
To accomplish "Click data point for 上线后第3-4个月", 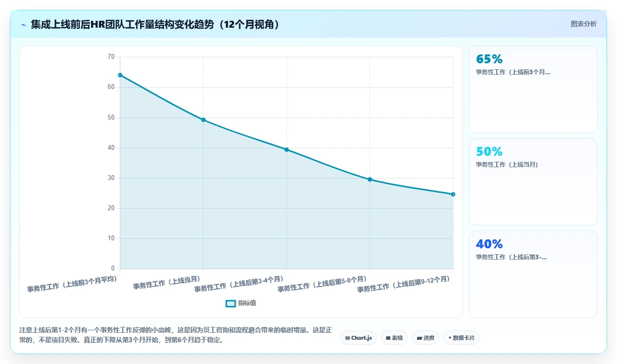I will click(x=287, y=149).
